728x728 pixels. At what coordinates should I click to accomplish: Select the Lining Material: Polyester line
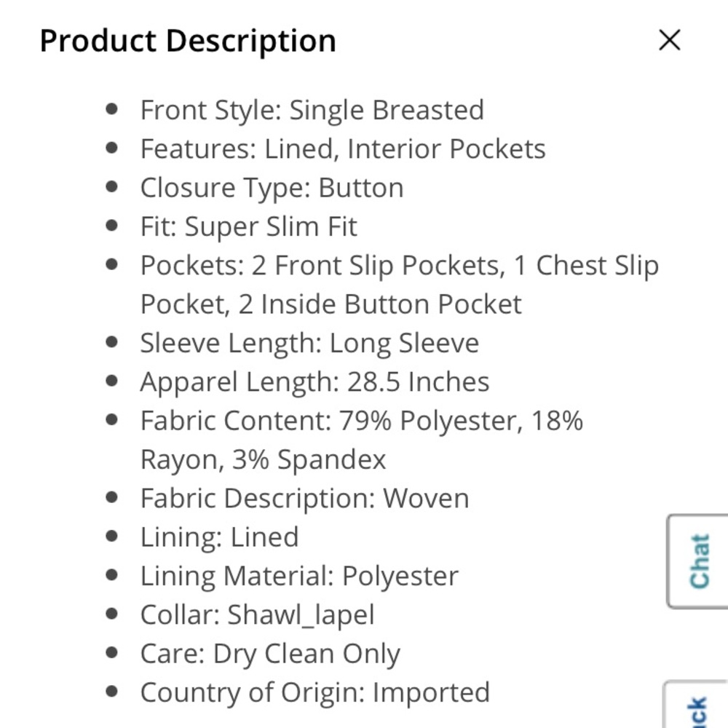[x=299, y=576]
